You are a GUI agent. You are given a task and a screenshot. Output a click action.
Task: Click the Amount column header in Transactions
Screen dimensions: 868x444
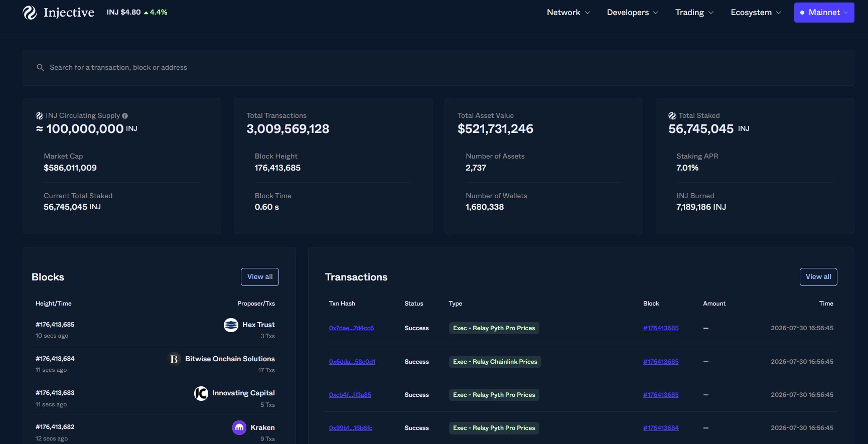pyautogui.click(x=714, y=304)
